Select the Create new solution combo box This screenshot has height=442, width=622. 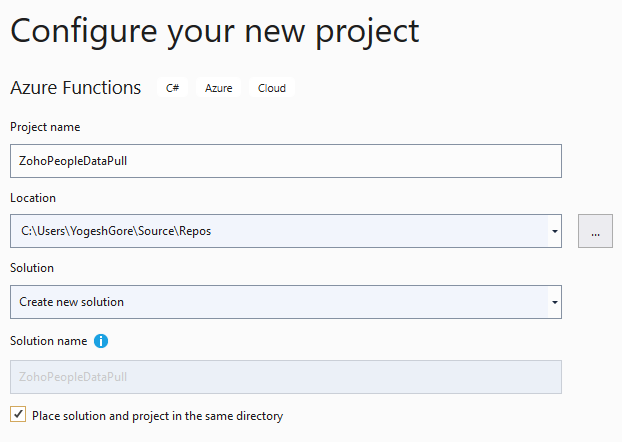[286, 302]
